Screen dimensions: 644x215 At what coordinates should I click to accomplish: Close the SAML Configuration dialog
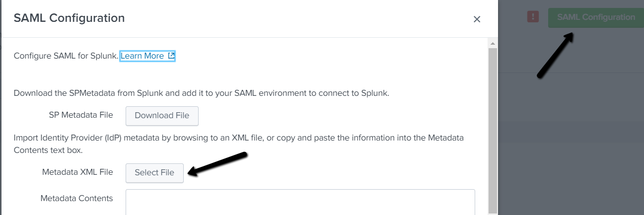coord(477,19)
